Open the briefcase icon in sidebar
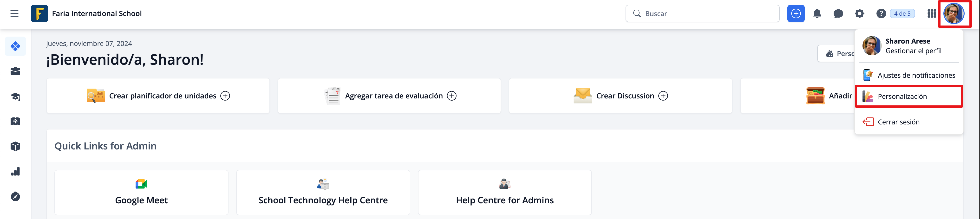The width and height of the screenshot is (980, 219). click(15, 71)
